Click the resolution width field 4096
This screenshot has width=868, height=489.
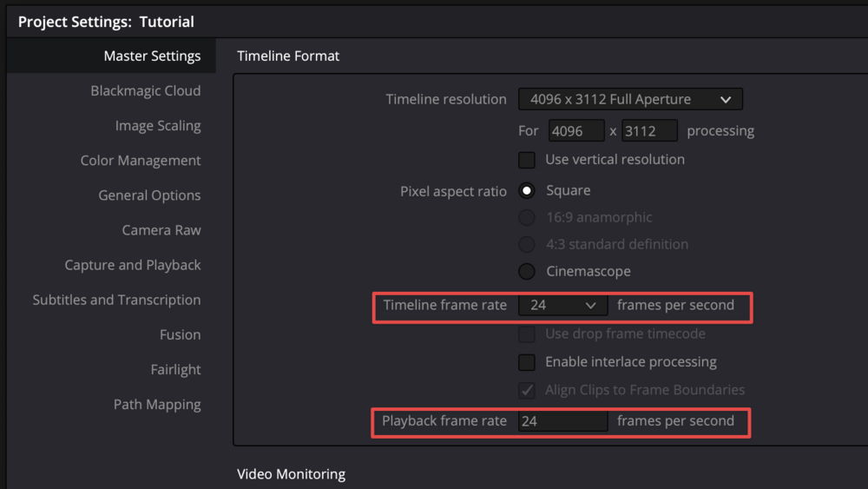[x=575, y=131]
